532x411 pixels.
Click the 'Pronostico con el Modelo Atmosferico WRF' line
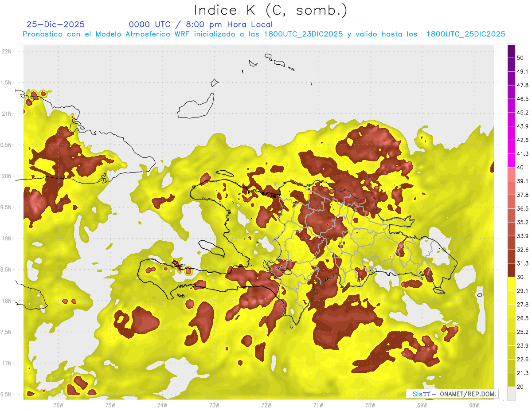click(264, 34)
